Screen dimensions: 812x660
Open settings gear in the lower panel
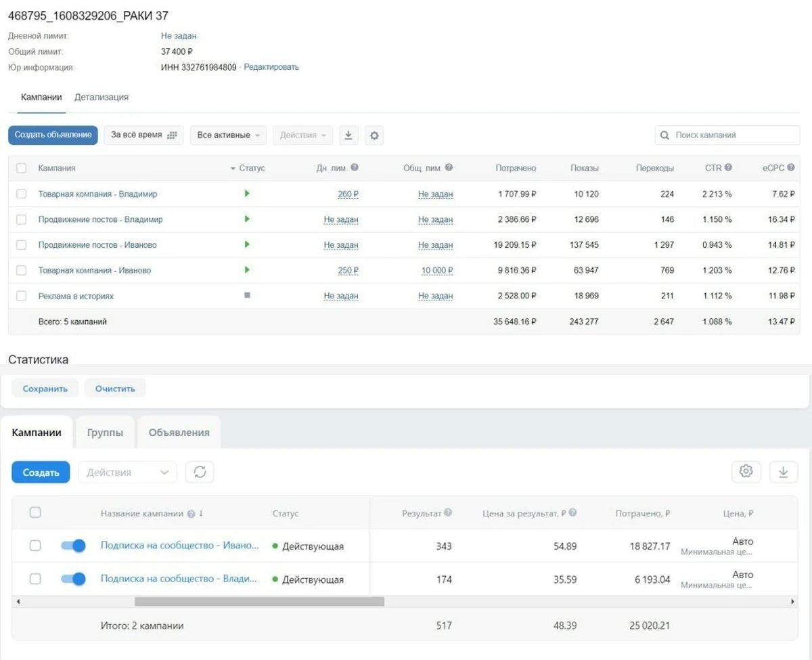point(746,471)
